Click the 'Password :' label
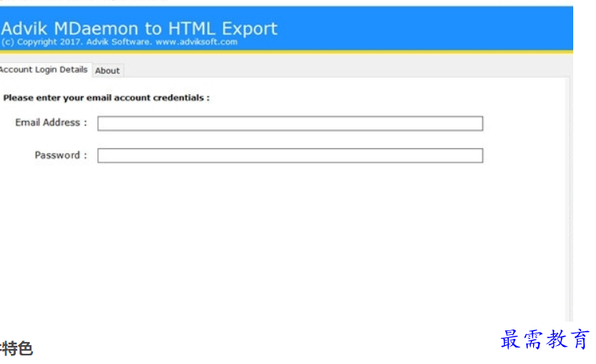This screenshot has width=596, height=364. coord(60,155)
